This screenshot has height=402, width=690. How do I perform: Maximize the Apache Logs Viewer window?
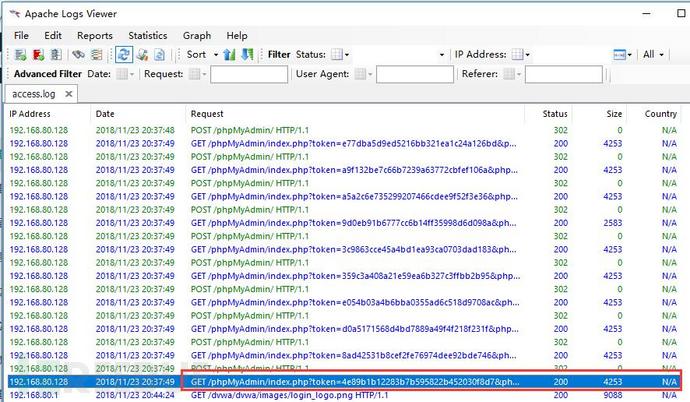point(681,13)
